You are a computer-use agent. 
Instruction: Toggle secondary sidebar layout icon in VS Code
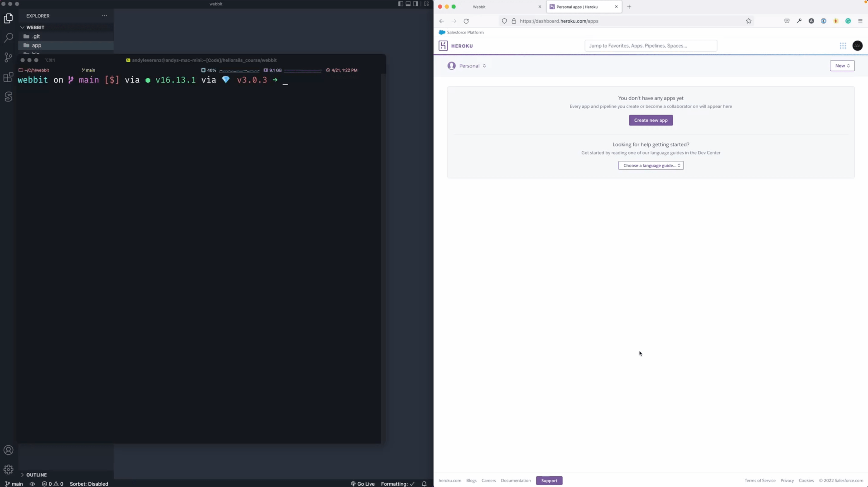point(415,4)
